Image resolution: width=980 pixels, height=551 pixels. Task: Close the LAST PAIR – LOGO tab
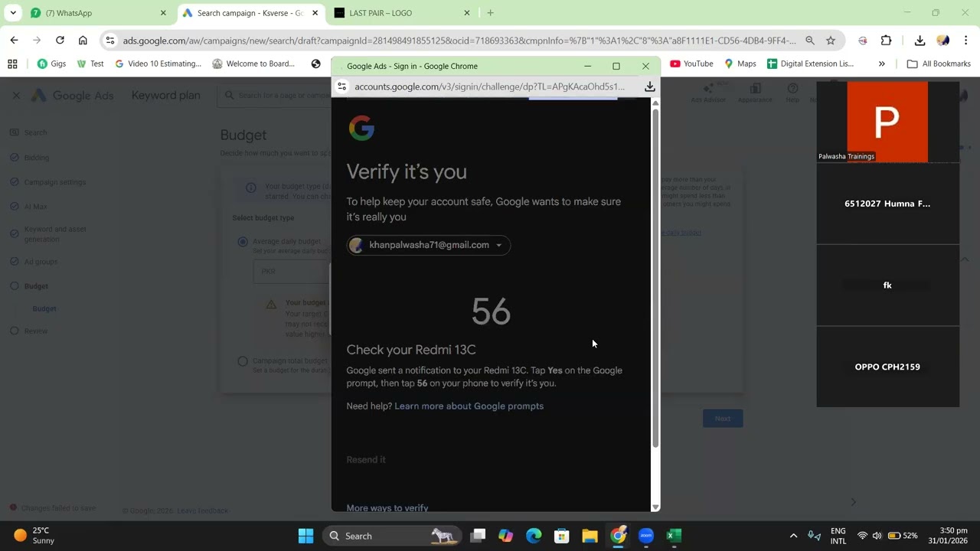[467, 13]
